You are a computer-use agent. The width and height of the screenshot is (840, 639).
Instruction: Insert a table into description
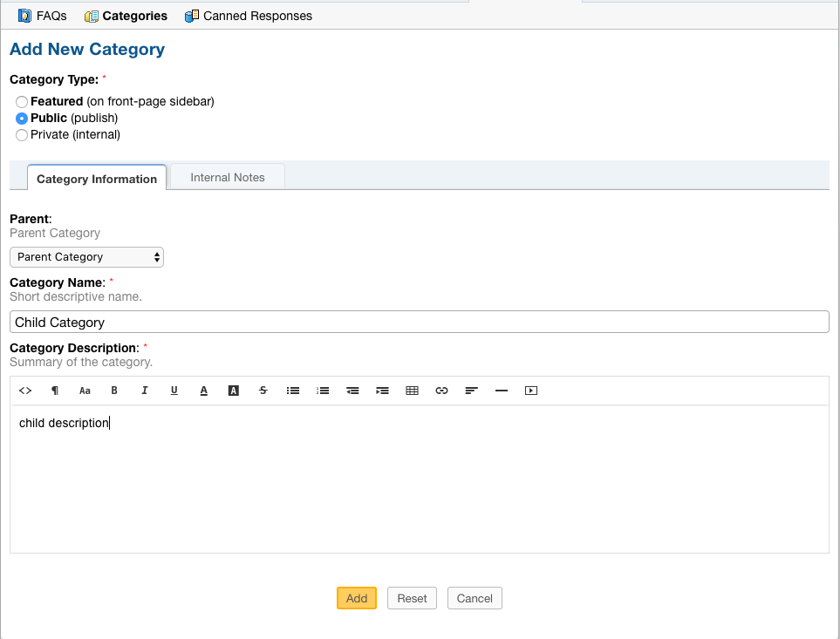(413, 391)
